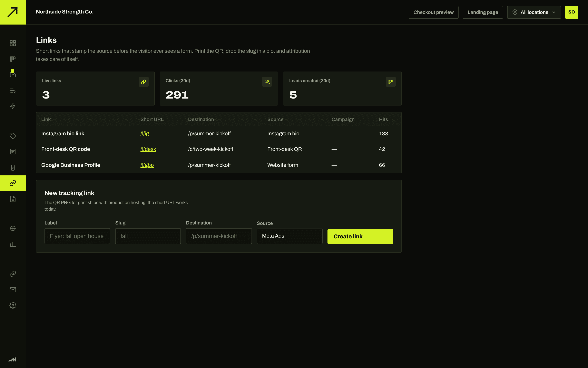Open the mobile device icon in sidebar
This screenshot has width=588, height=368.
pyautogui.click(x=13, y=168)
